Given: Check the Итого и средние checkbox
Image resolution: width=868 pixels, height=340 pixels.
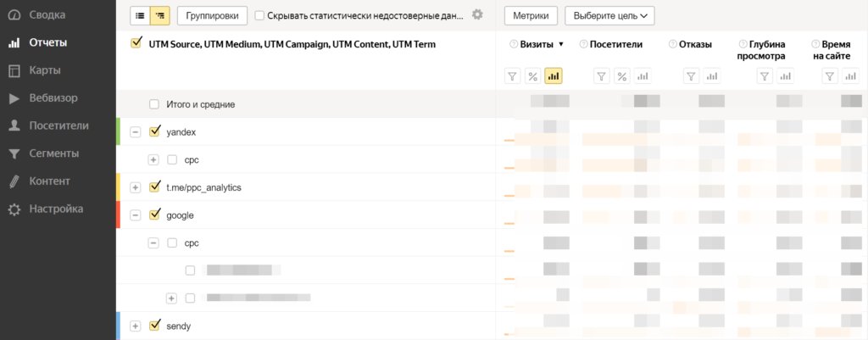Looking at the screenshot, I should 154,104.
